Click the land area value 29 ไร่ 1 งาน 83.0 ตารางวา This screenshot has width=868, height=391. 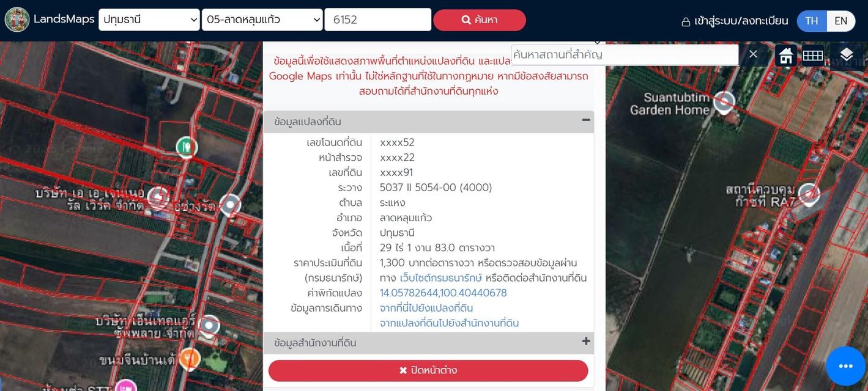[x=437, y=248]
